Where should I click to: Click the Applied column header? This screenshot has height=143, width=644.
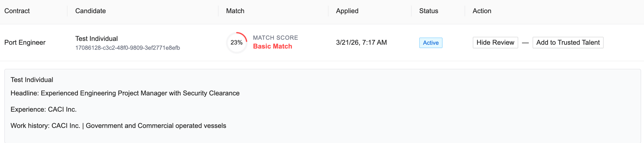pyautogui.click(x=347, y=11)
